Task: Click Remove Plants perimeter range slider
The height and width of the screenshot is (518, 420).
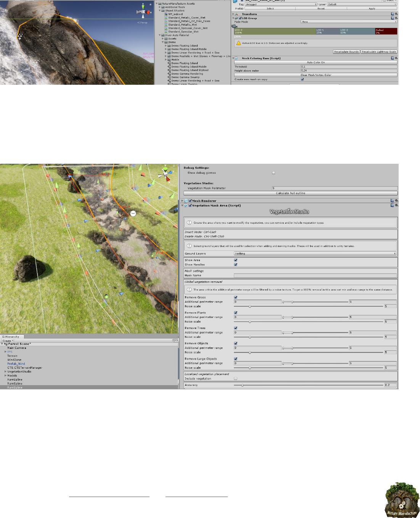Action: pyautogui.click(x=315, y=317)
